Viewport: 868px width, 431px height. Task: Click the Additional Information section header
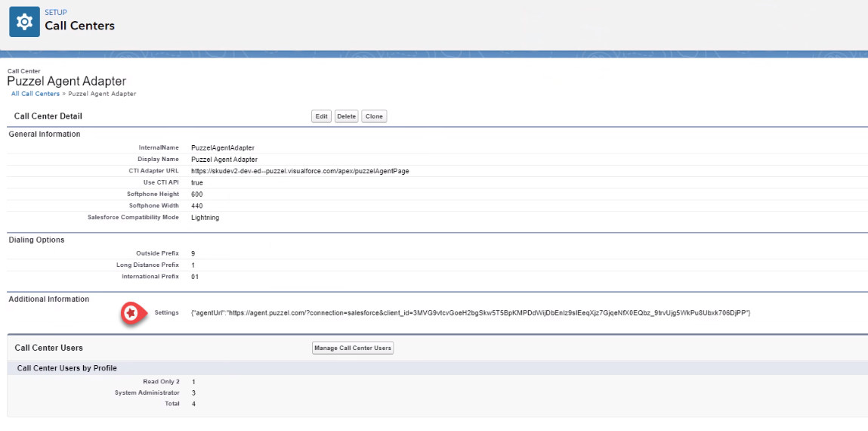(48, 299)
